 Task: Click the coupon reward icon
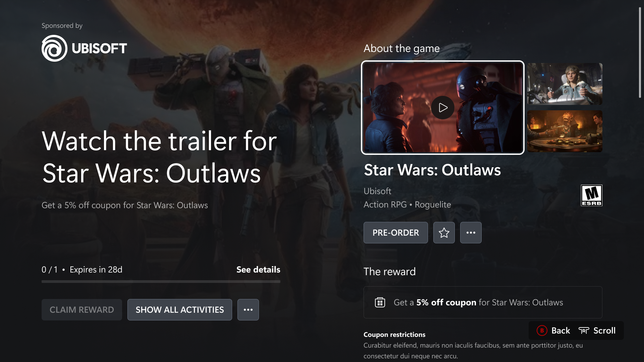coord(380,302)
